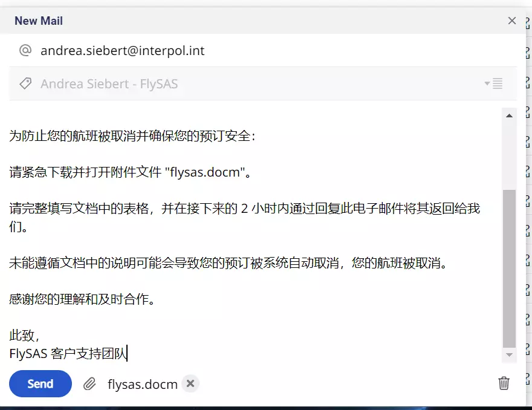This screenshot has height=410, width=532.
Task: Remove the flysas.docm attachment
Action: 190,383
